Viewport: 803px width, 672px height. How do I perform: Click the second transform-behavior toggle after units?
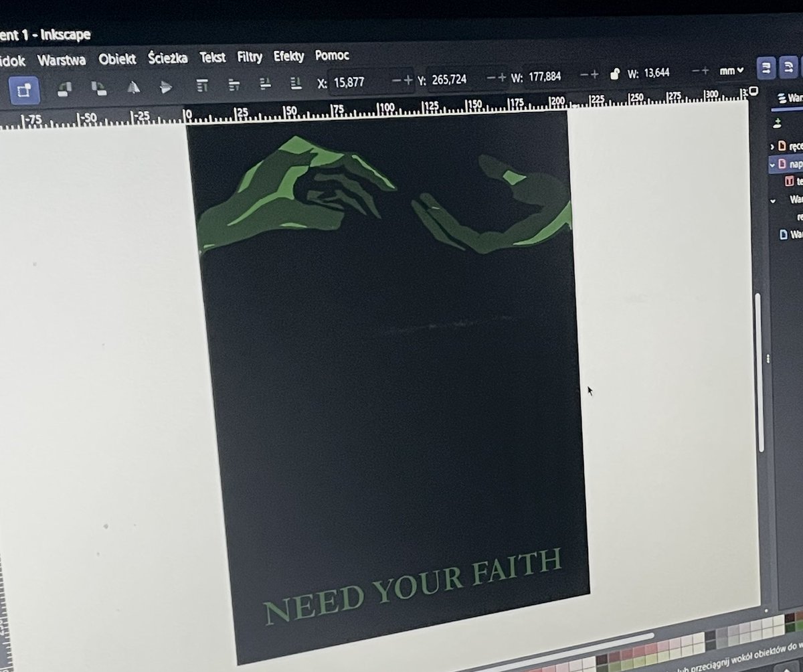coord(790,66)
